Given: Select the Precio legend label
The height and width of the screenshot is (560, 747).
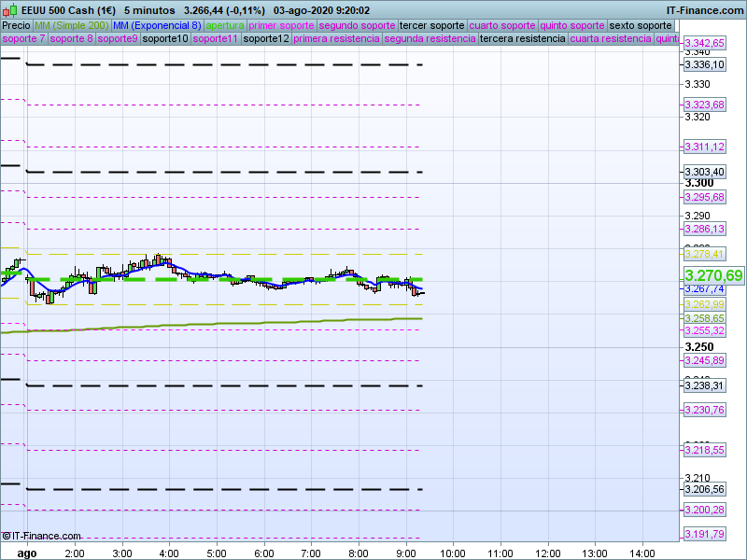Looking at the screenshot, I should click(x=16, y=25).
